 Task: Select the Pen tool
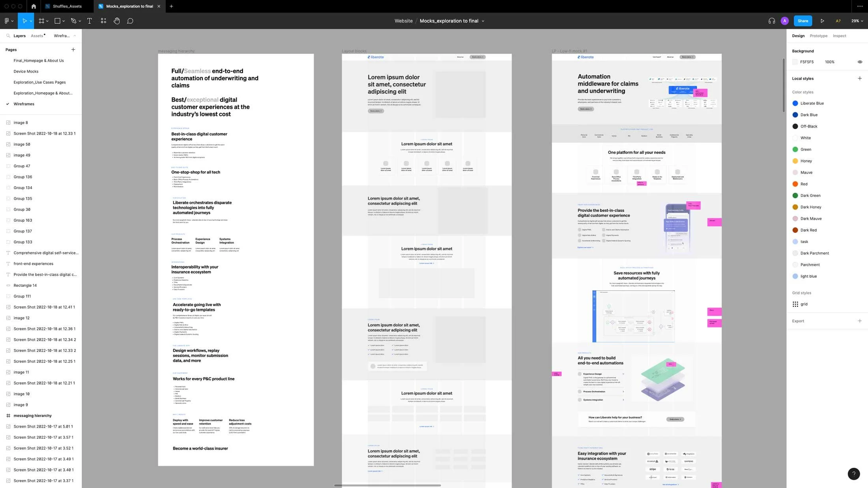[x=73, y=21]
